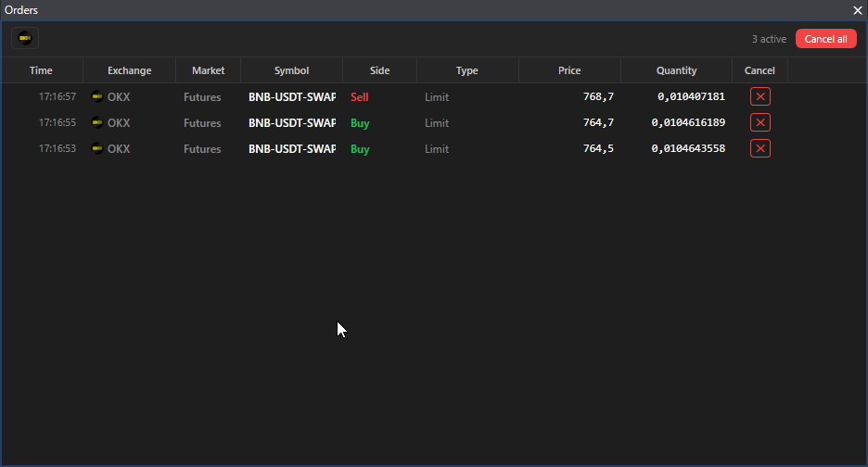Click quantity value 0,0104643558

688,148
